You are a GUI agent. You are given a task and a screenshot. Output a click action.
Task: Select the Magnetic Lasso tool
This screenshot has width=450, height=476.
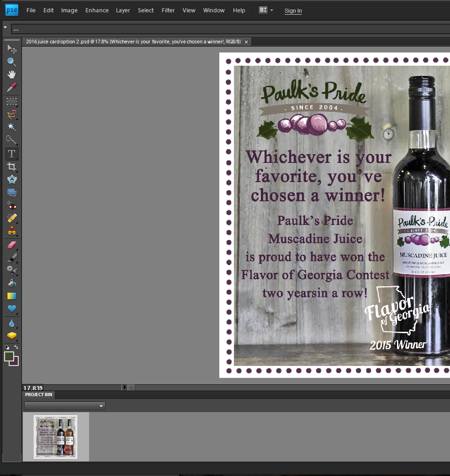11,115
